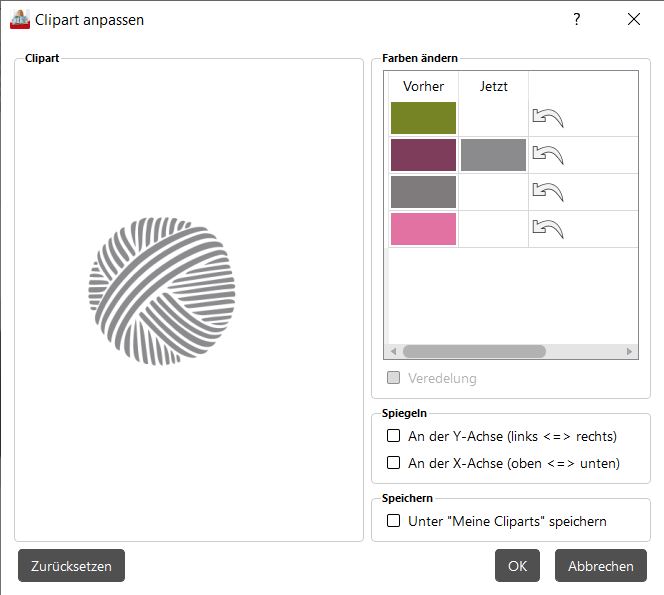Undo the purple color replacement
This screenshot has width=664, height=595.
(x=547, y=155)
